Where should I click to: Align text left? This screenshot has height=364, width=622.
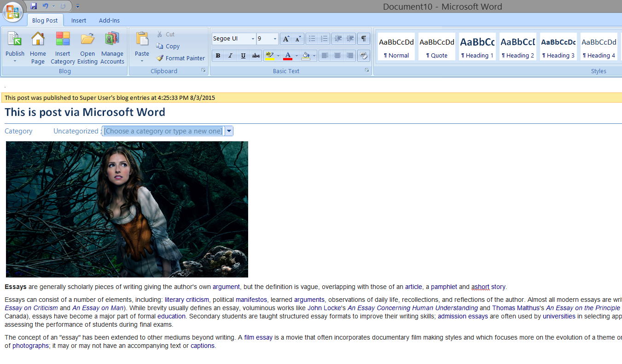325,56
